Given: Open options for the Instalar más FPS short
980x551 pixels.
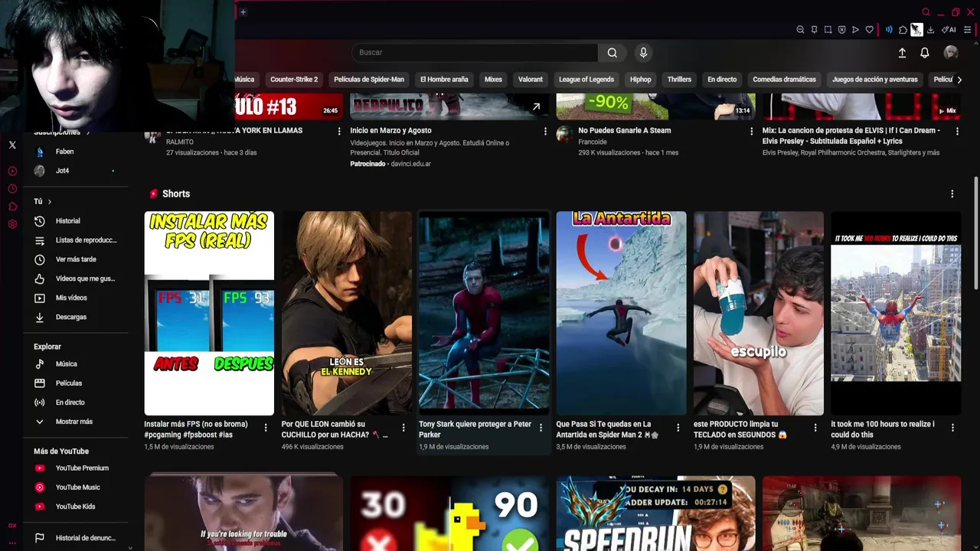Looking at the screenshot, I should pos(266,427).
